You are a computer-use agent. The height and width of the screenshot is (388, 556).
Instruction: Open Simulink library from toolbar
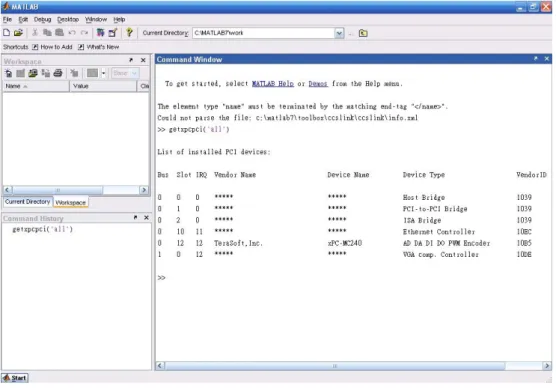(101, 33)
